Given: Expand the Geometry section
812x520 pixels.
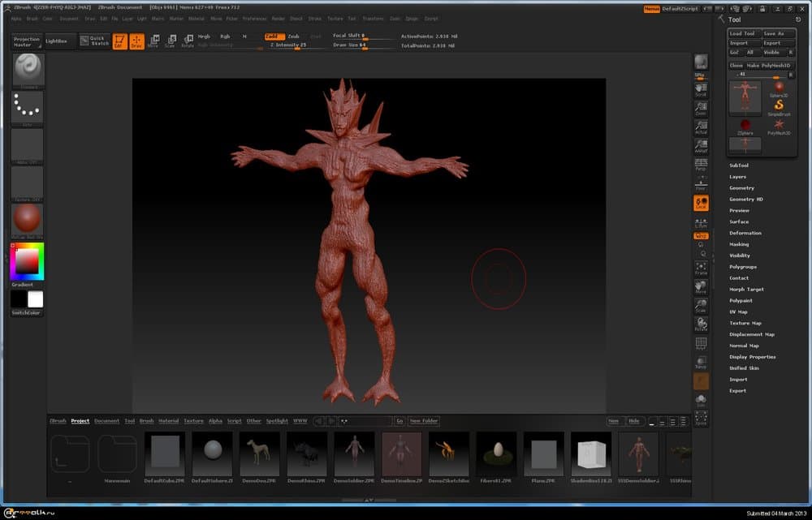Looking at the screenshot, I should pyautogui.click(x=741, y=188).
